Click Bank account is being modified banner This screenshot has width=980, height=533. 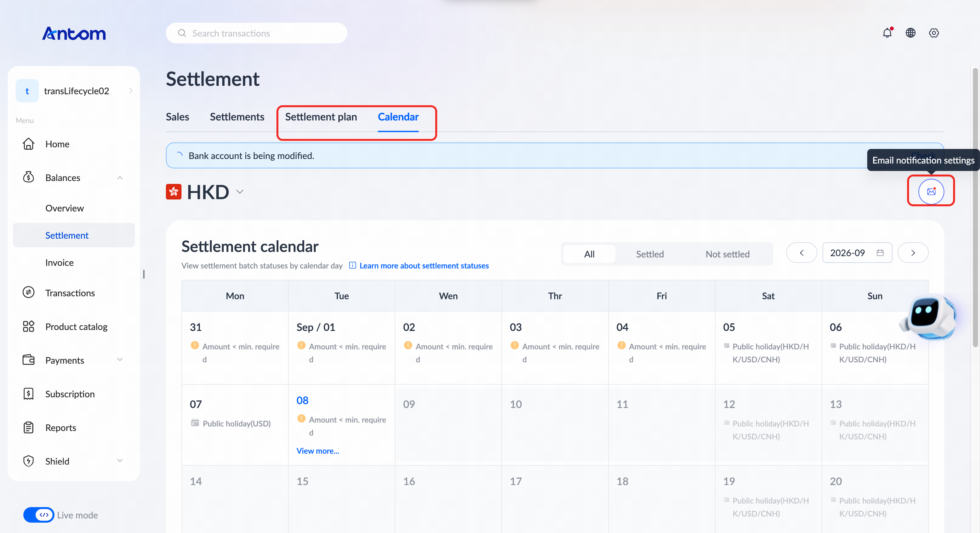tap(555, 155)
